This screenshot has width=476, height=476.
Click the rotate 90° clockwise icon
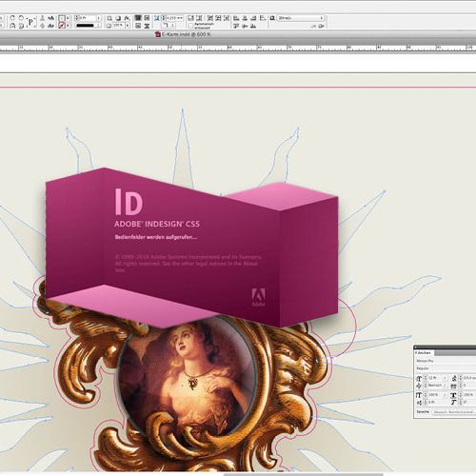12,18
